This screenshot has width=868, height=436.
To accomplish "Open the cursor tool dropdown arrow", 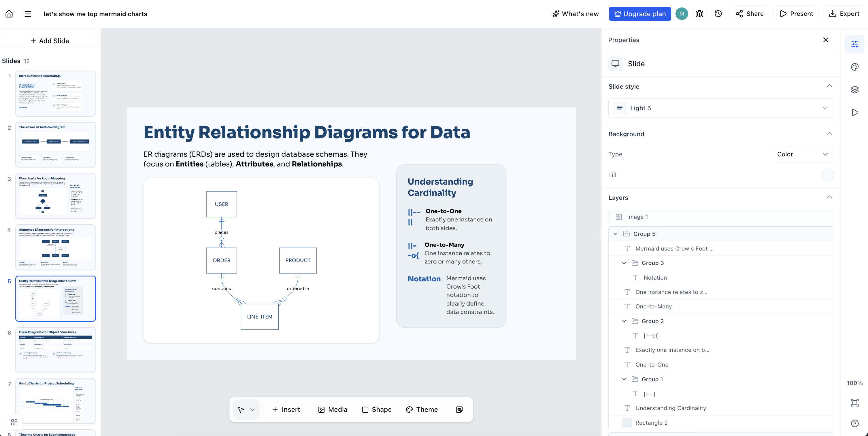I will click(252, 410).
